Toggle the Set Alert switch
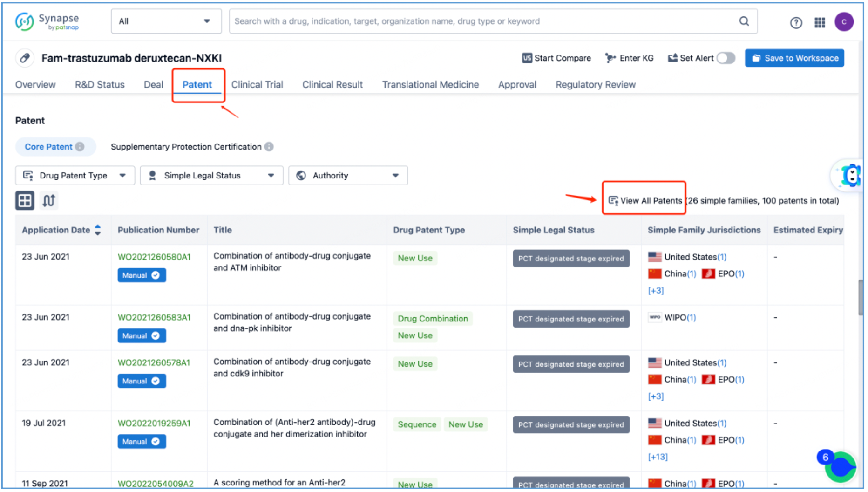 725,58
